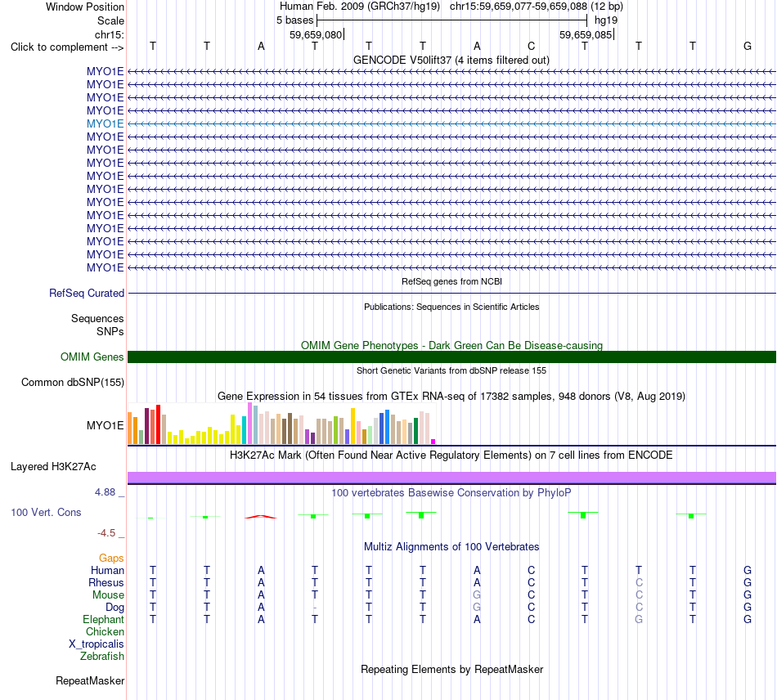
Task: Open 'Multiz Alignments of 100 Vertebrates' title
Action: pos(451,547)
